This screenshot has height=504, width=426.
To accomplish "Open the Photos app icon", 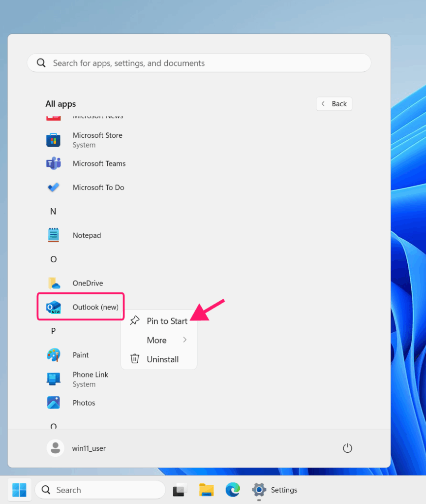I will 53,403.
